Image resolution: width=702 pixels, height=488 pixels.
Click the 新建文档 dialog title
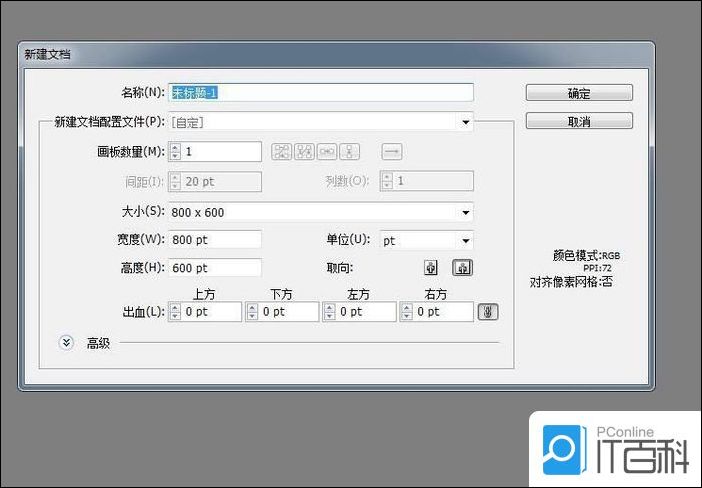pyautogui.click(x=47, y=54)
